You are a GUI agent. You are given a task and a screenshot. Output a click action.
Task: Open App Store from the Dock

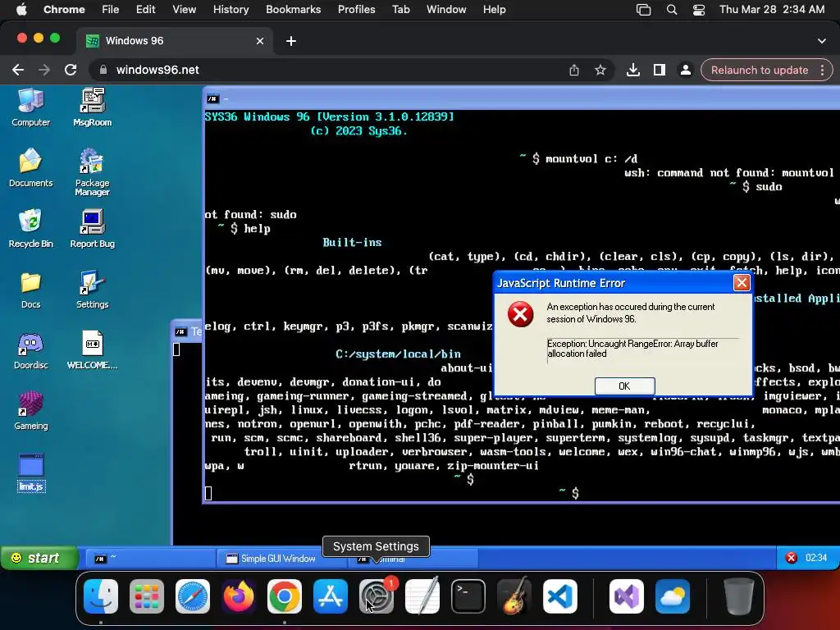pos(330,596)
